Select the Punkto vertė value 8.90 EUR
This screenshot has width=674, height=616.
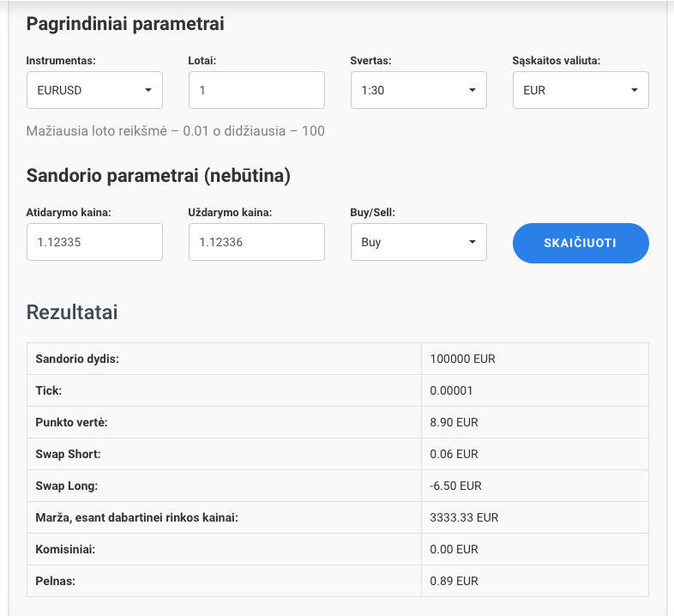pos(454,422)
